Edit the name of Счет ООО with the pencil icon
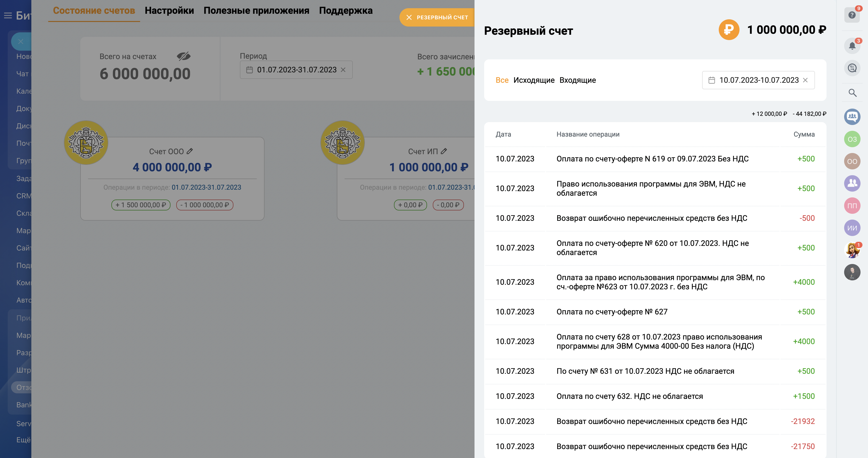 [190, 151]
